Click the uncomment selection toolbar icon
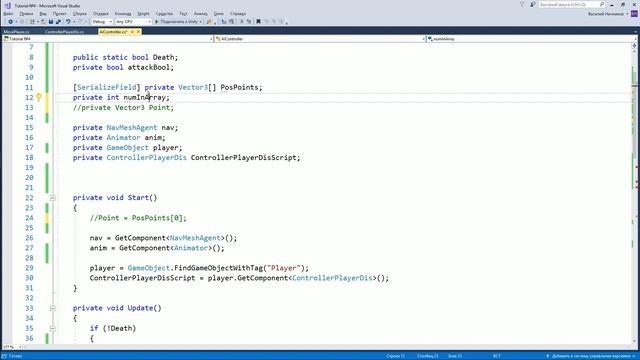 coord(249,22)
